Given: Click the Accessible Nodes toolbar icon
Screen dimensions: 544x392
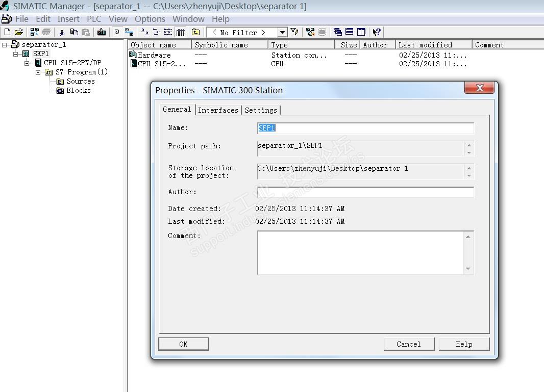Looking at the screenshot, I should pos(34,32).
